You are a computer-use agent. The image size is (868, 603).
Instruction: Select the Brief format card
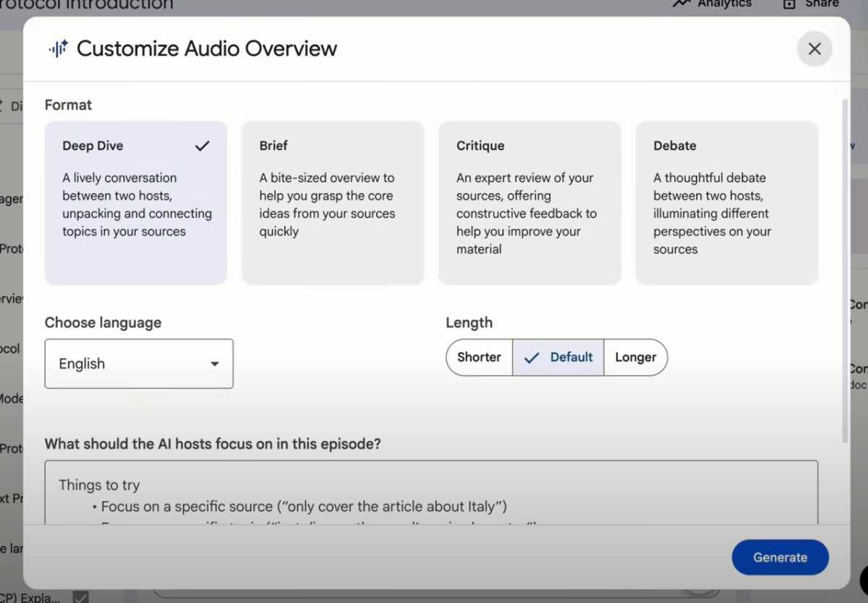(333, 203)
